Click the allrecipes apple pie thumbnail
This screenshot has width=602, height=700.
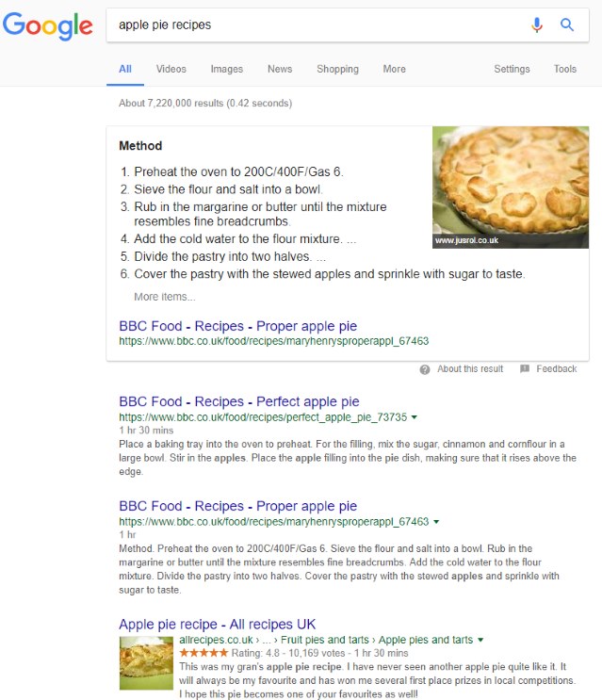(146, 663)
